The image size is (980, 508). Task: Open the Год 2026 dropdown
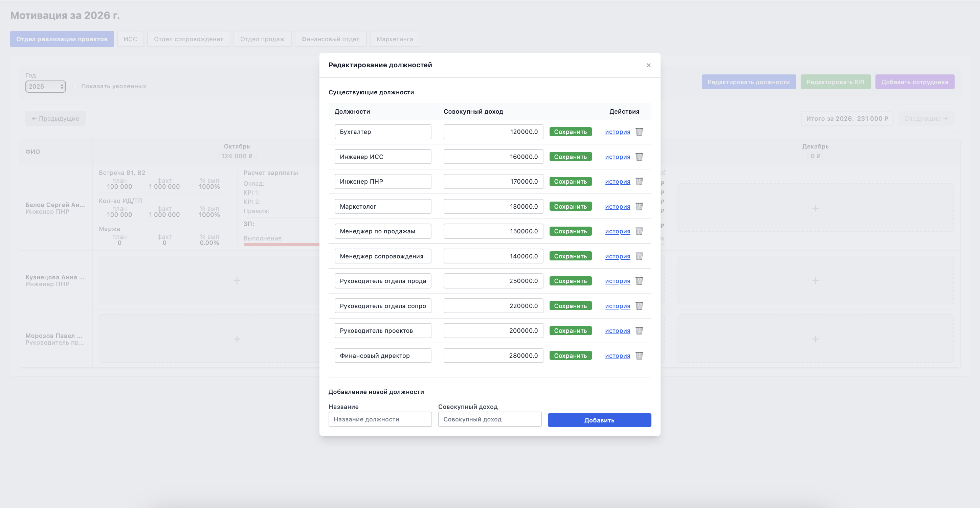[46, 87]
